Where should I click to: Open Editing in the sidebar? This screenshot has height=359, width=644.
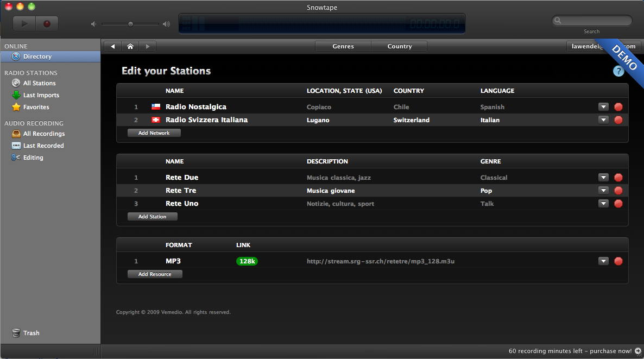33,158
